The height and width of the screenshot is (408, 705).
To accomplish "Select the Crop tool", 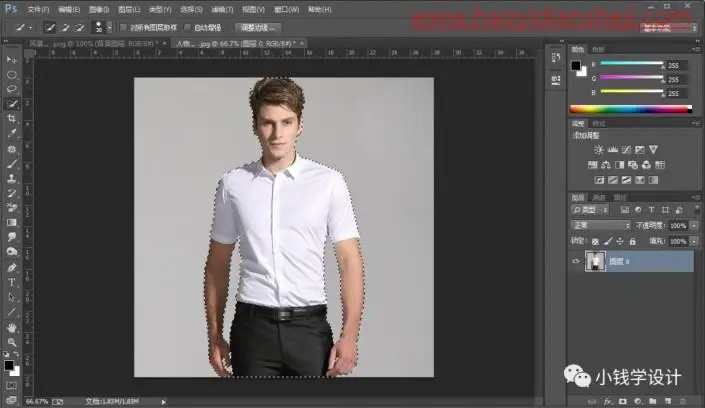I will (x=12, y=118).
